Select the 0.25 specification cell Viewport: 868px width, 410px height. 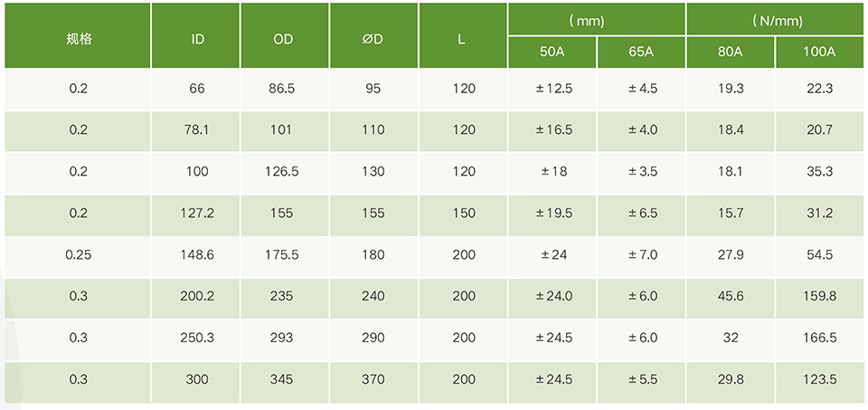(79, 255)
